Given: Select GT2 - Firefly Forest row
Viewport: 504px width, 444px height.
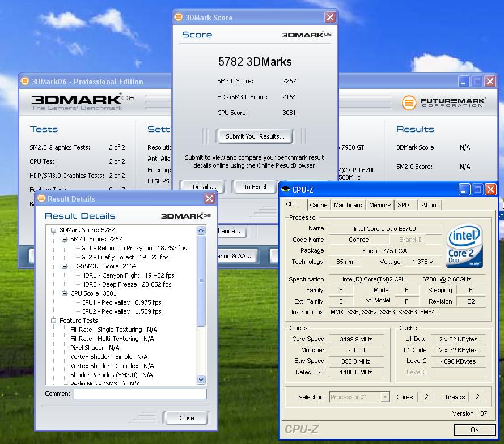Looking at the screenshot, I should pos(125,257).
